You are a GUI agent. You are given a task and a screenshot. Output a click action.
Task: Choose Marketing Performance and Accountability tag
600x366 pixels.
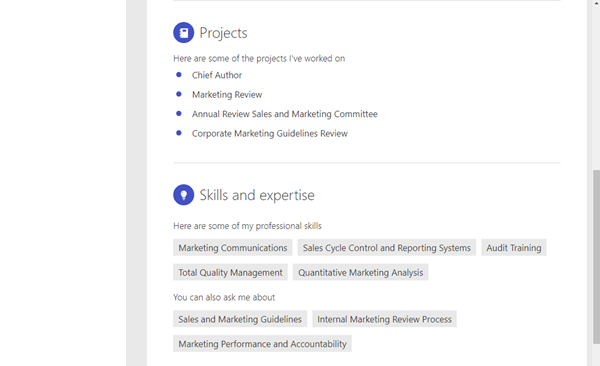click(x=262, y=344)
